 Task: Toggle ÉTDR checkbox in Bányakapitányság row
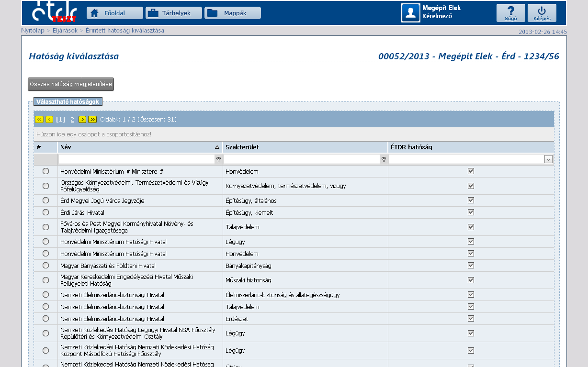pyautogui.click(x=471, y=266)
